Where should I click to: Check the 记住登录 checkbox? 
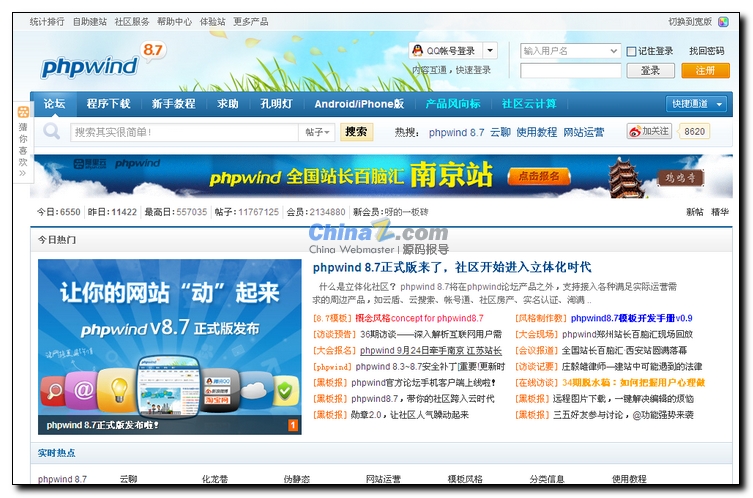632,51
